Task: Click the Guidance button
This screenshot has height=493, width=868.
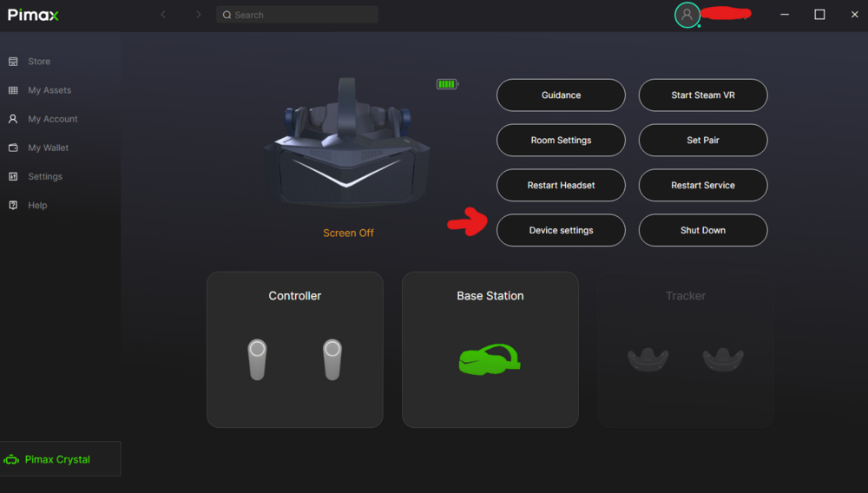Action: point(561,95)
